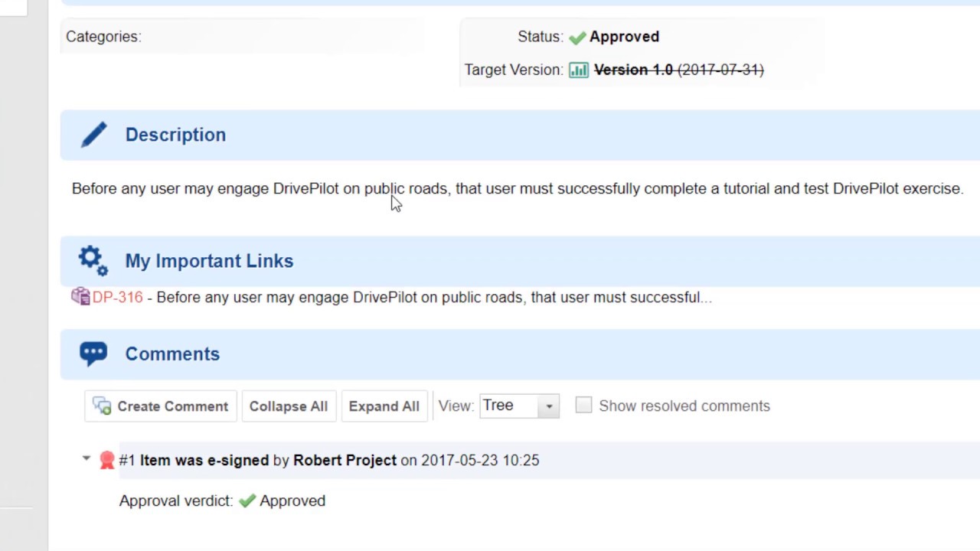The height and width of the screenshot is (551, 980).
Task: Collapse comment #1 using its triangle
Action: [86, 459]
